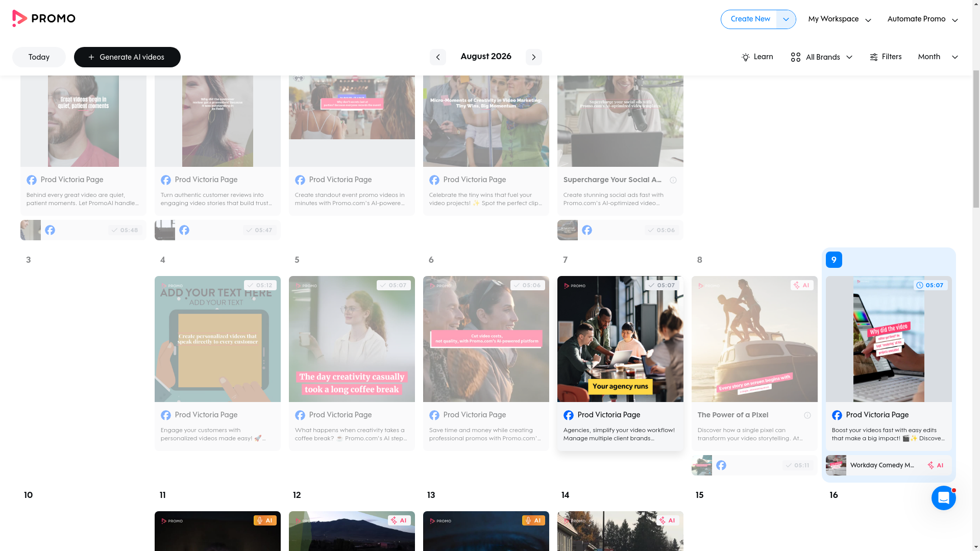
Task: Click AI badge on the day 8 video thumbnail
Action: tap(802, 285)
